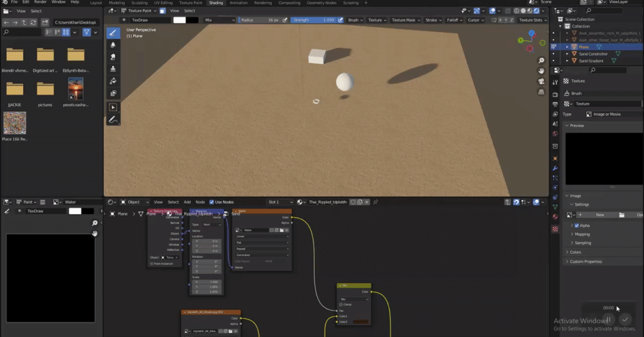Open Modifier properties tab (blue wrench icon)
This screenshot has height=337, width=644.
[555, 168]
